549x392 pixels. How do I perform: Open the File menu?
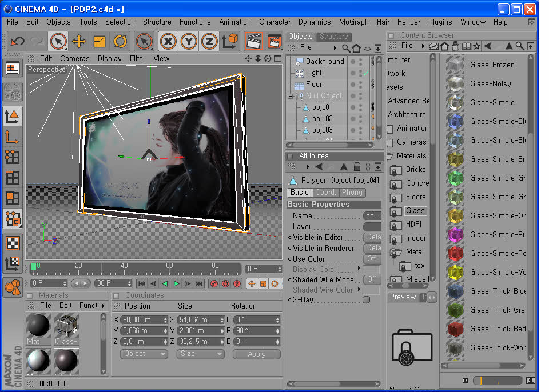point(12,22)
